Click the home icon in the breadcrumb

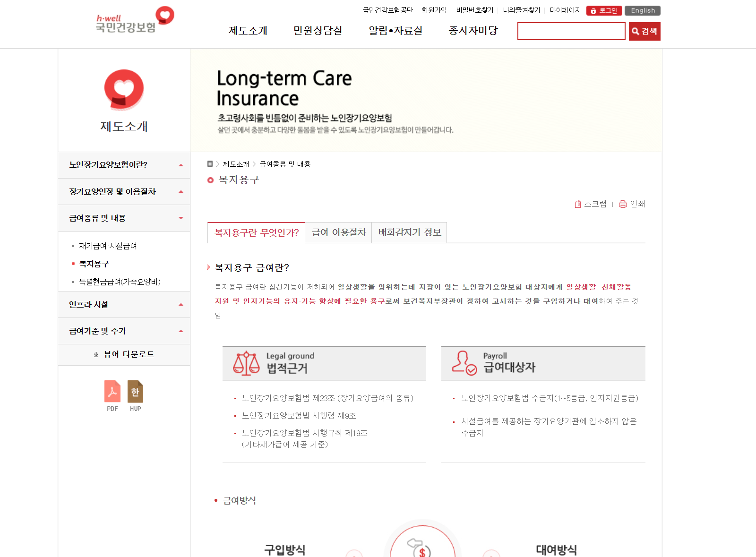coord(210,164)
